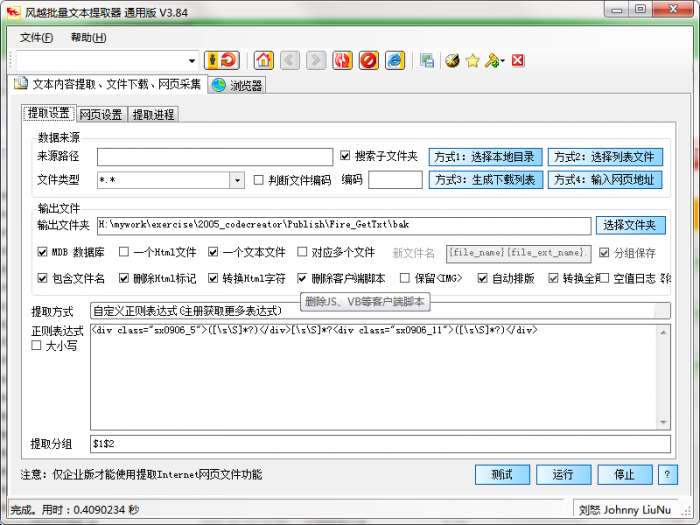The width and height of the screenshot is (700, 525).
Task: Click 方式4: 输入网页地址 button
Action: pyautogui.click(x=605, y=180)
